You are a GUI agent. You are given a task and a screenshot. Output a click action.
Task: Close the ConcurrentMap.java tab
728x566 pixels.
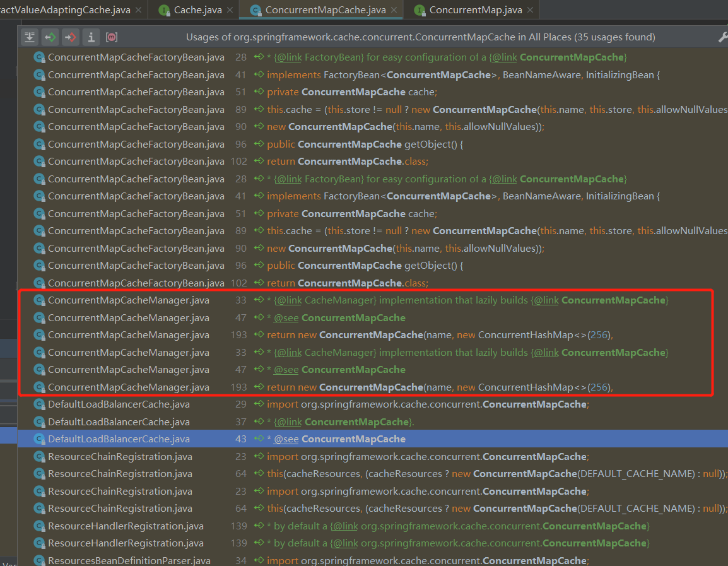click(x=531, y=9)
